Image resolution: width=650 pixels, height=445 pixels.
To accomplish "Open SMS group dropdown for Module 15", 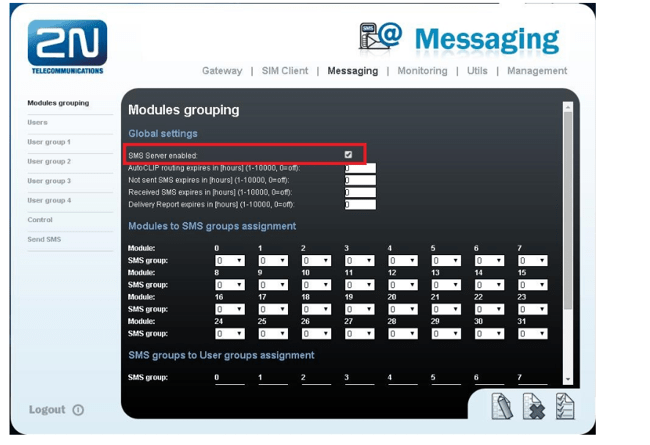I will click(x=533, y=285).
